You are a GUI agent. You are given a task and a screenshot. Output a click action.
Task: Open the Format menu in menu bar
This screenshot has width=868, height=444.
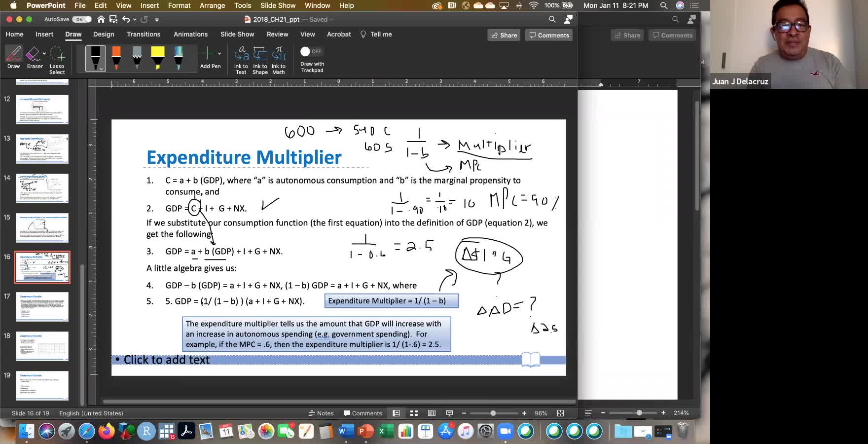click(x=180, y=5)
